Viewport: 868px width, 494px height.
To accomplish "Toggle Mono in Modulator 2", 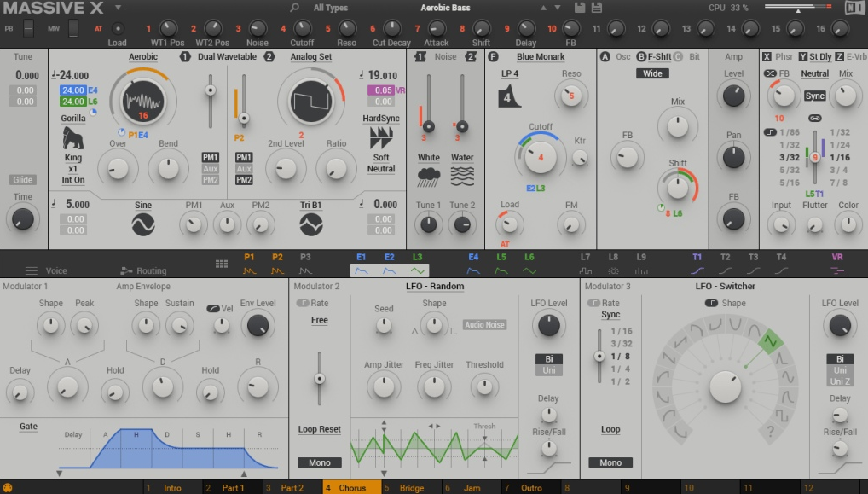I will [319, 462].
